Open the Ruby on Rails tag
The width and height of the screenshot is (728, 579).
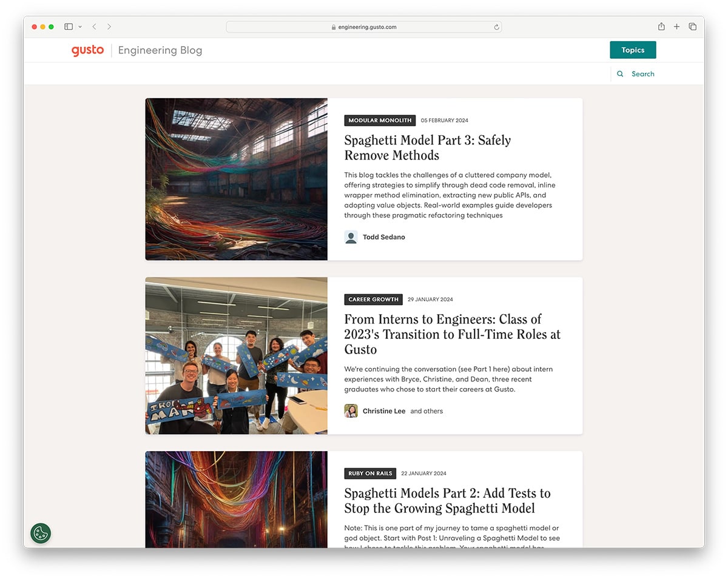[370, 474]
